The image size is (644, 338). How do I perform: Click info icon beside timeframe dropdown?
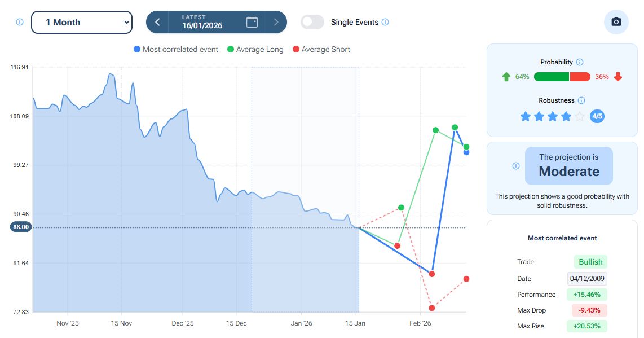coord(20,22)
